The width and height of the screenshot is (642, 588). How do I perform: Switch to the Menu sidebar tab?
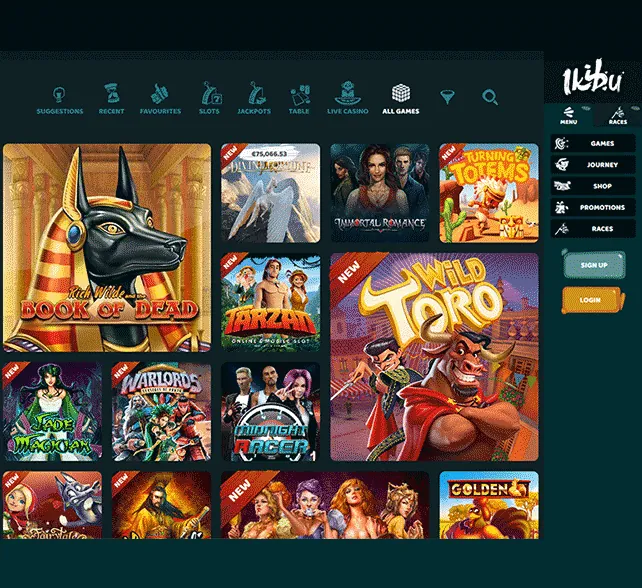tap(569, 115)
